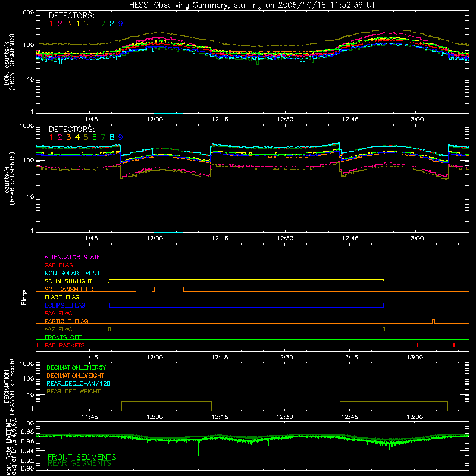Select detector 1 in front segments legend
476x476 pixels.
[x=51, y=24]
